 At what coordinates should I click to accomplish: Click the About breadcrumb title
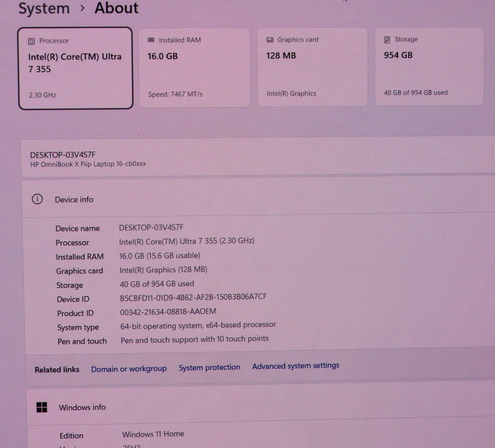(117, 8)
